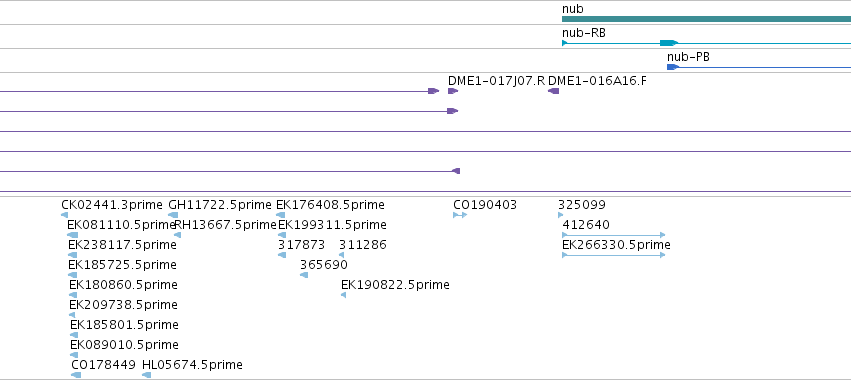Screen dimensions: 851x380
Task: Click the nub gene label
Action: point(573,9)
